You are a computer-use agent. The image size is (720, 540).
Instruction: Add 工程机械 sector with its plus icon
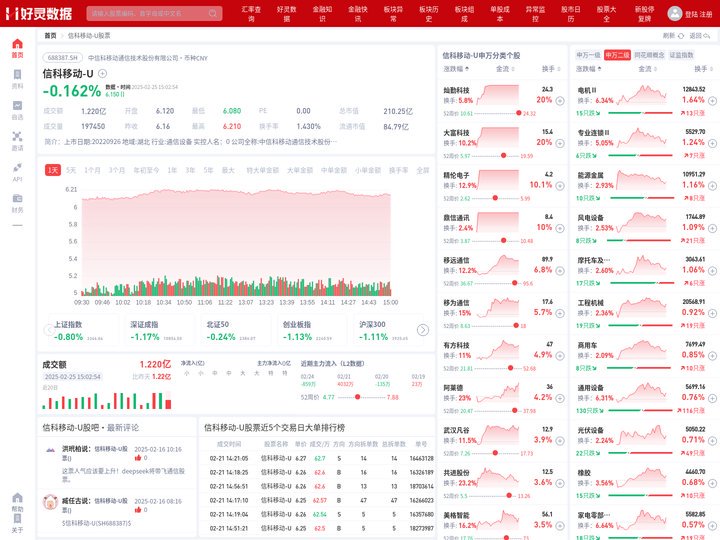712,313
